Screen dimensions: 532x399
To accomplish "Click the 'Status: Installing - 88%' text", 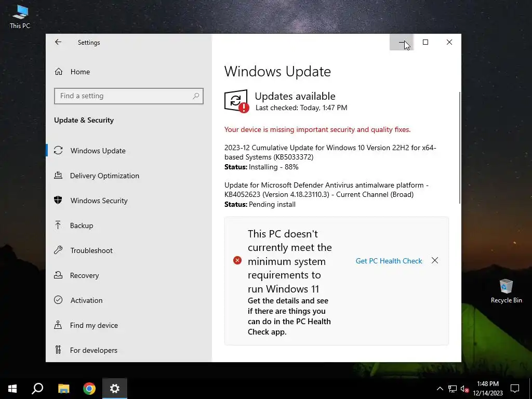I will click(261, 167).
